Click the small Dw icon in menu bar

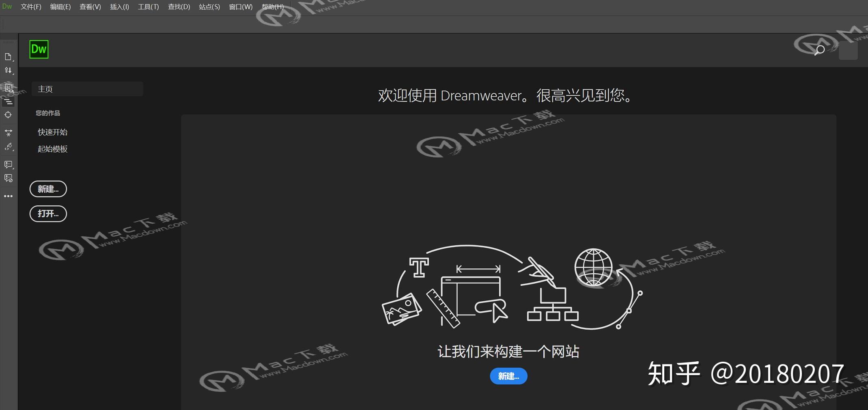point(7,6)
